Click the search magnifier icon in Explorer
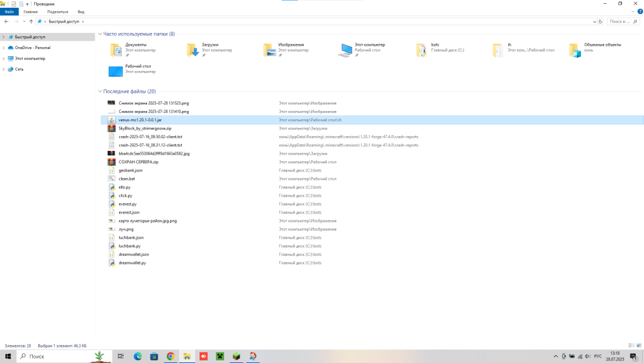 (x=636, y=21)
